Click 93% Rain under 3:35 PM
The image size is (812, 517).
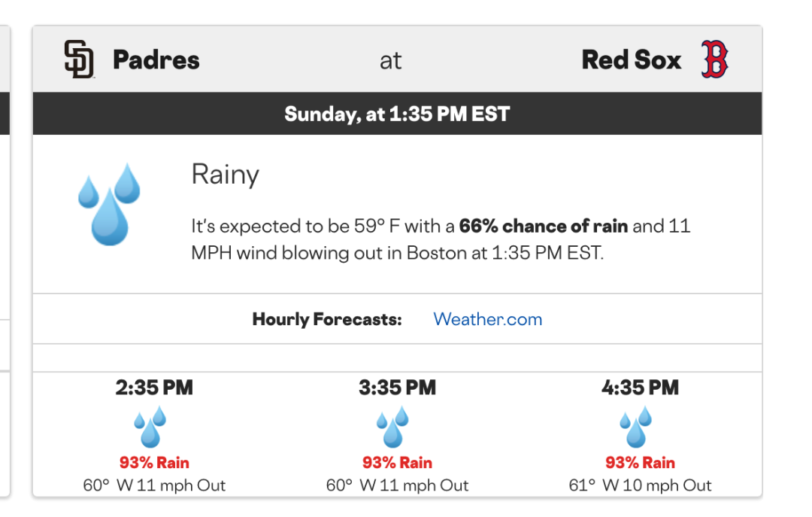(397, 462)
